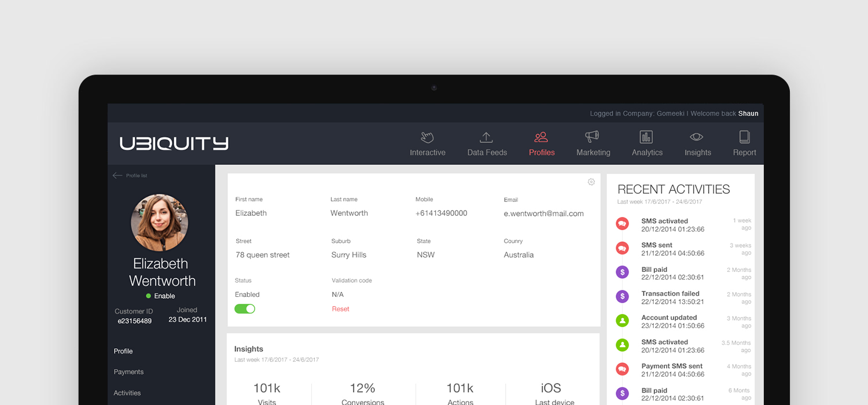Click the Transaction failed dollar icon
Image resolution: width=868 pixels, height=405 pixels.
[623, 296]
